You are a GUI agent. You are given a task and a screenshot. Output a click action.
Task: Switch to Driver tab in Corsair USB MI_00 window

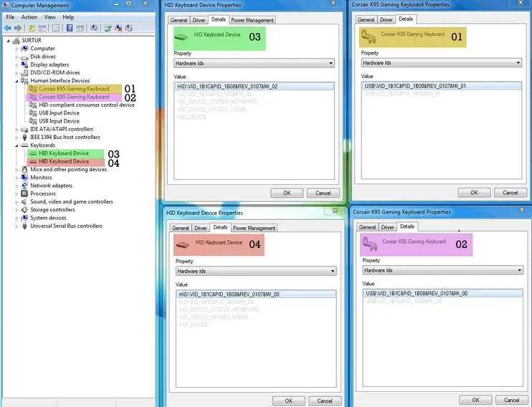pyautogui.click(x=387, y=227)
